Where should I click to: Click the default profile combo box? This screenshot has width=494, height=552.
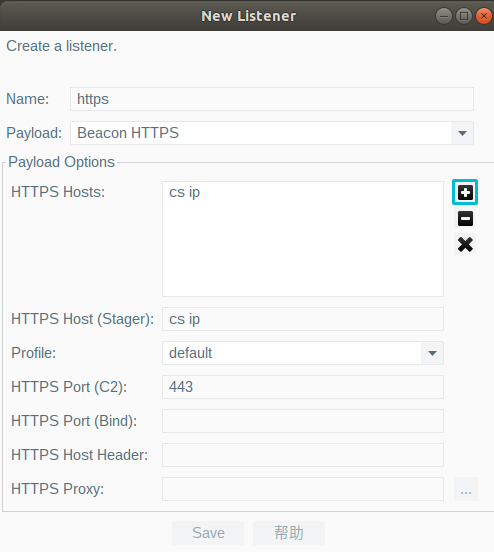[303, 353]
